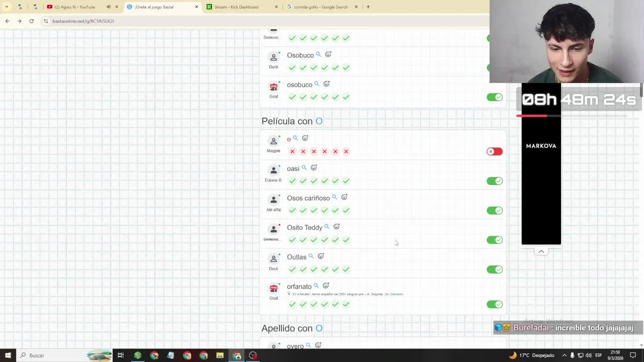
Task: Search 'Osito Teddy' with magnifier icon
Action: pos(327,227)
